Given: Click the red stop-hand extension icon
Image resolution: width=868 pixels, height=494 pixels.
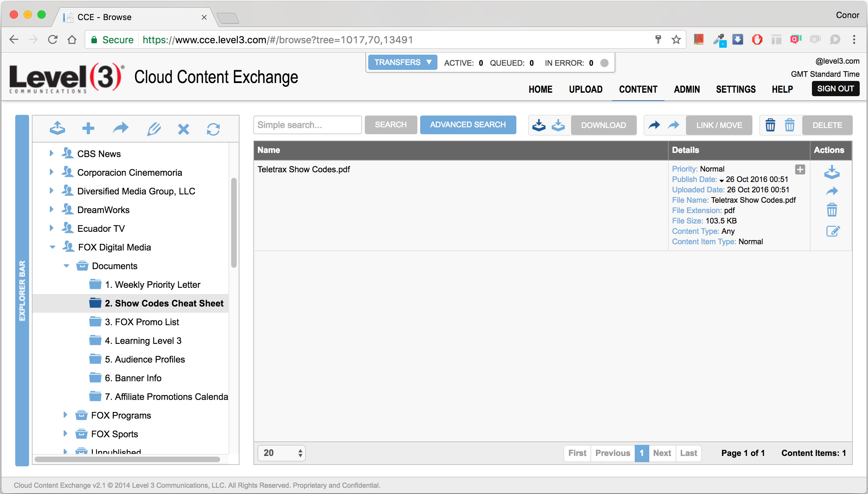Looking at the screenshot, I should pos(757,39).
